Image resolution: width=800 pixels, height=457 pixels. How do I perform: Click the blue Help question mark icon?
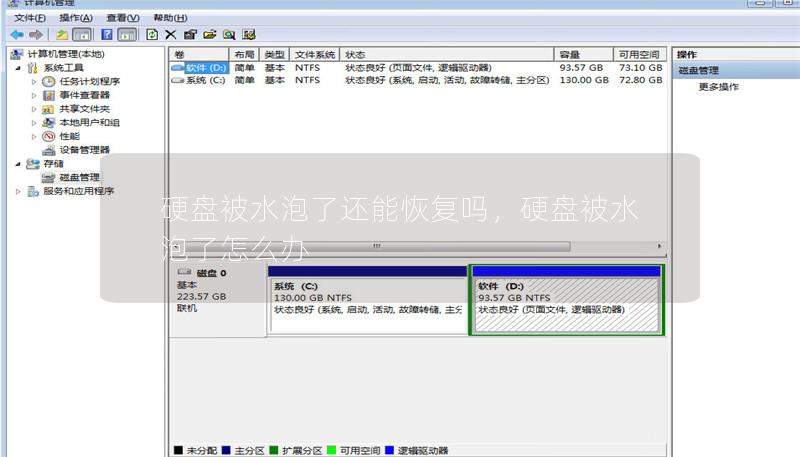coord(107,35)
